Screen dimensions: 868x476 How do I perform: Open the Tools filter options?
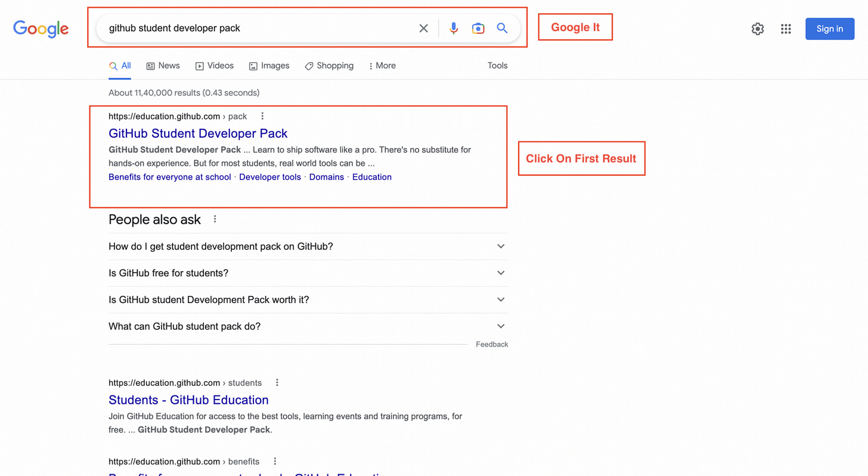click(x=497, y=66)
